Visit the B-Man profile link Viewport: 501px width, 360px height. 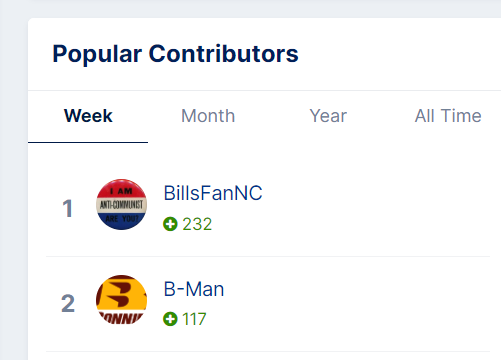194,289
